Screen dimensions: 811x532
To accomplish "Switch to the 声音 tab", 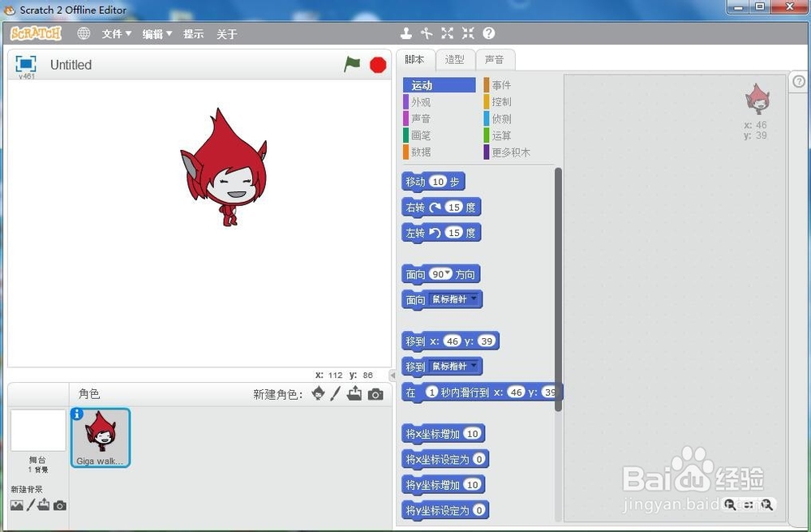I will coord(495,59).
